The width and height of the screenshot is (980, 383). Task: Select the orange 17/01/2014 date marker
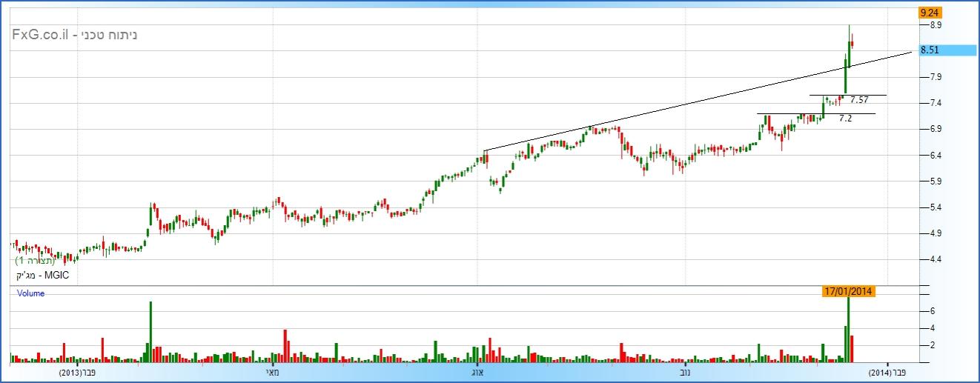point(849,291)
